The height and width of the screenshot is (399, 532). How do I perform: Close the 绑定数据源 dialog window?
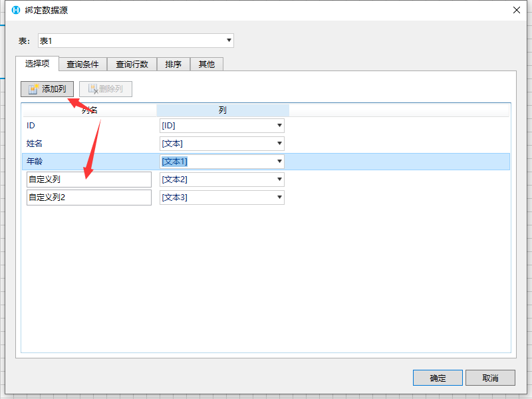(x=517, y=10)
